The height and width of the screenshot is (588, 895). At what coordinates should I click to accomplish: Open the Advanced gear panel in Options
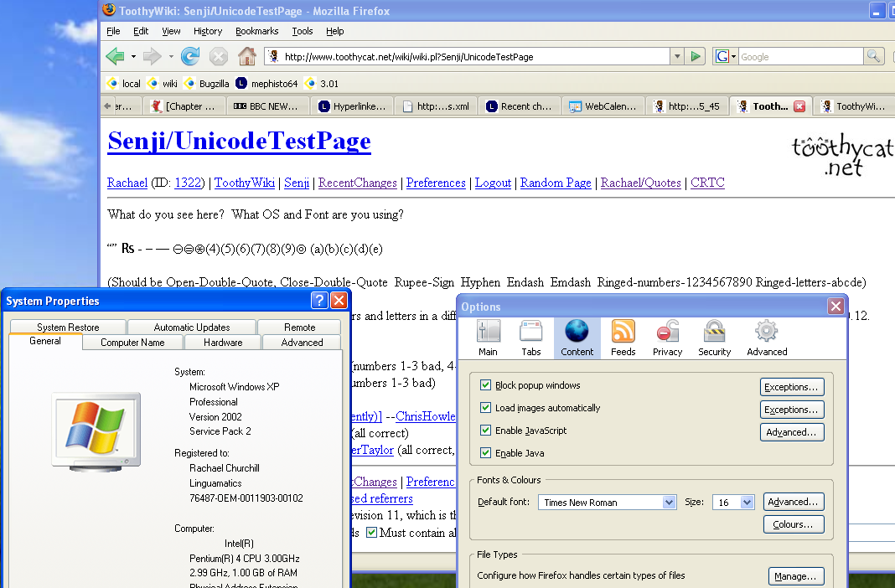[x=767, y=338]
